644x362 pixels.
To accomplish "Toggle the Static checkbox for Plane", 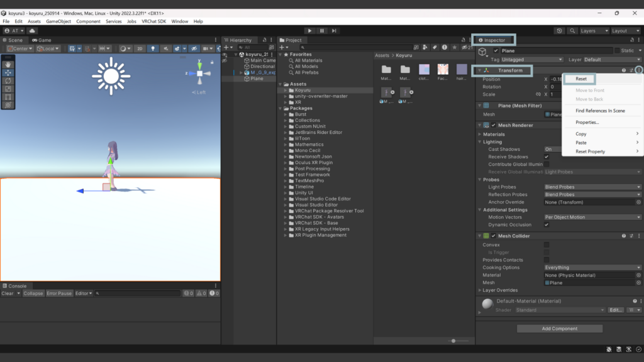I will pos(617,50).
